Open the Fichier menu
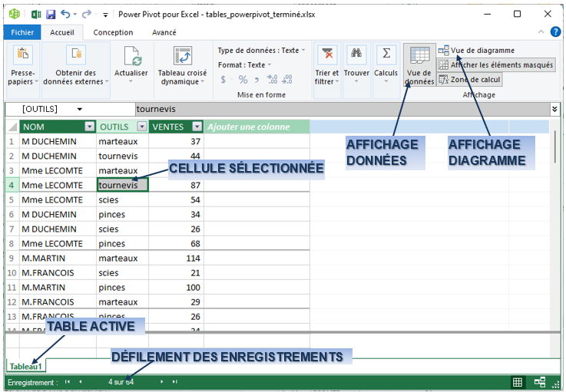Viewport: 566px width, 392px height. point(22,32)
